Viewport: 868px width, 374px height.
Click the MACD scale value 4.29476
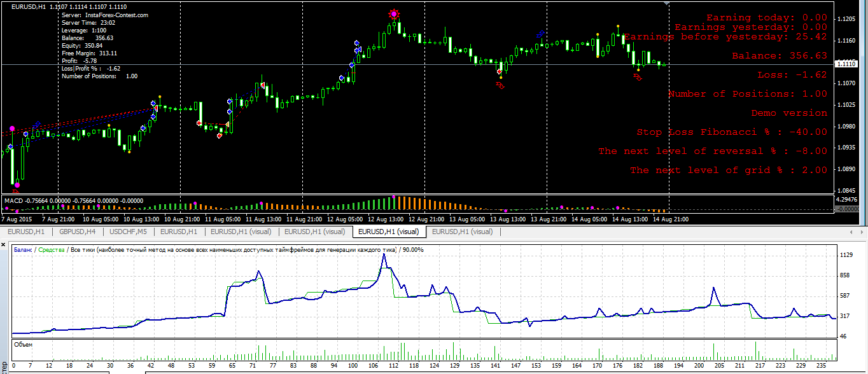coord(846,200)
